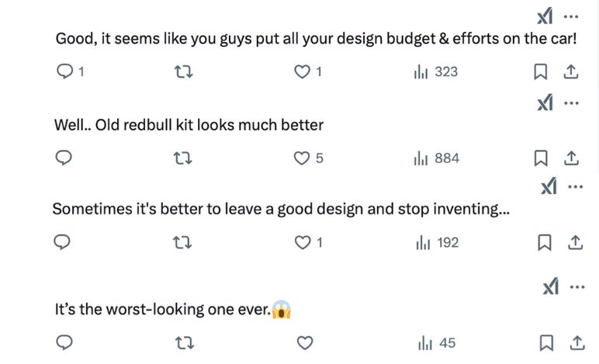Click Grok icon on 'design budget' tweet
Image resolution: width=599 pixels, height=364 pixels.
tap(545, 16)
